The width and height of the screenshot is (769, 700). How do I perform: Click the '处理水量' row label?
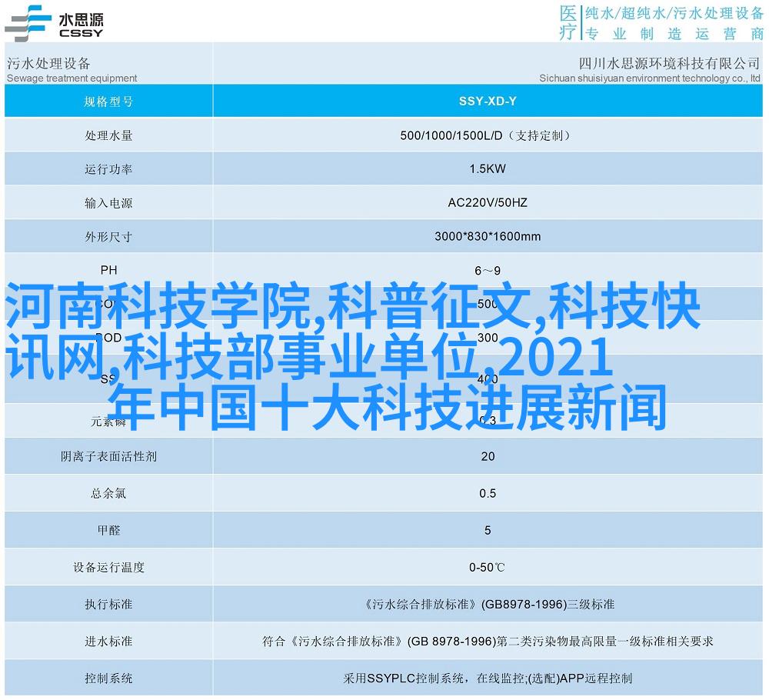(x=108, y=135)
